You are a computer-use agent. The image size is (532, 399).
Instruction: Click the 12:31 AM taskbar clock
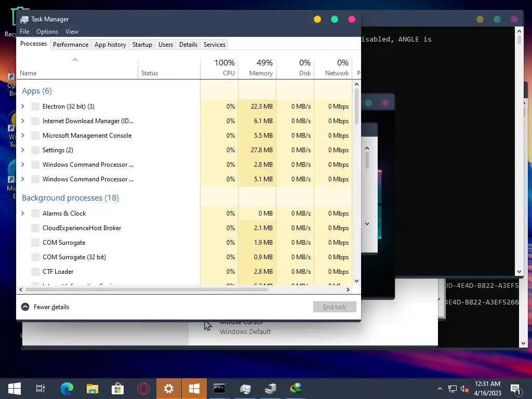point(487,389)
